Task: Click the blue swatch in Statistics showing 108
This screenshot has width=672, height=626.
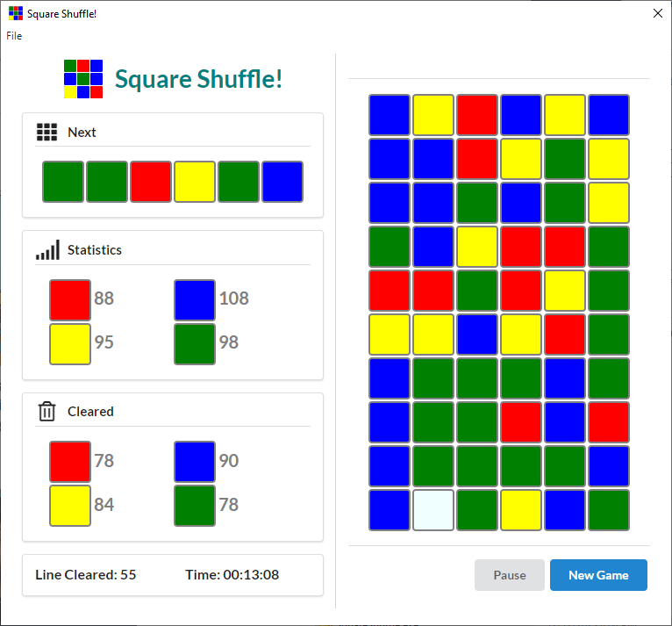Action: [x=195, y=299]
